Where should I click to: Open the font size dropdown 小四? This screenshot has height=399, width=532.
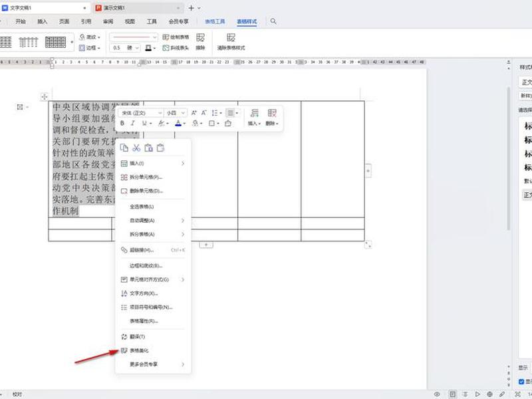[x=176, y=112]
